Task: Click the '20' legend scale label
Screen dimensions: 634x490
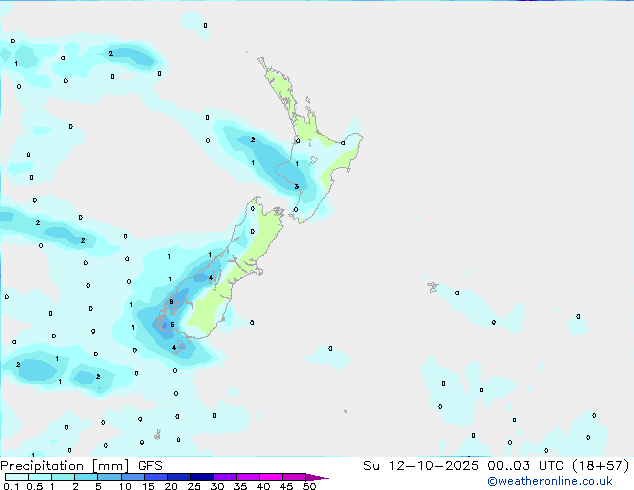Action: click(171, 486)
